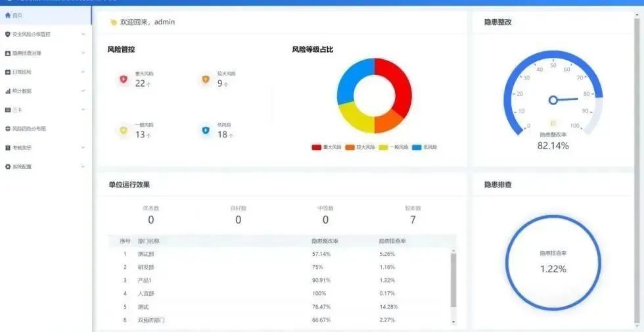Expand the 隐患排查治理 menu chevron
Viewport: 644px width, 332px height.
click(x=83, y=53)
